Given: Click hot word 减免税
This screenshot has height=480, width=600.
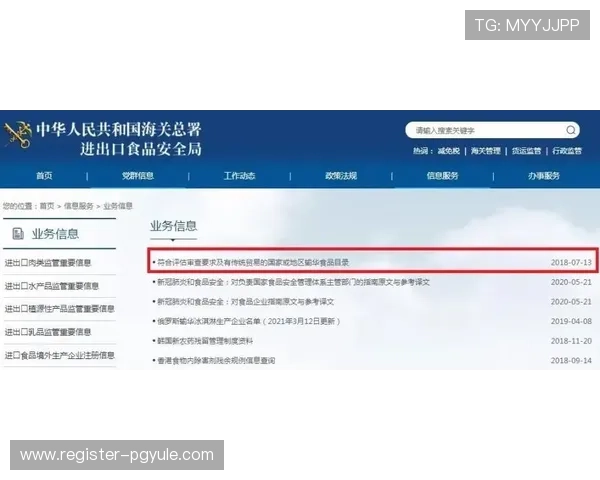Looking at the screenshot, I should [x=448, y=151].
